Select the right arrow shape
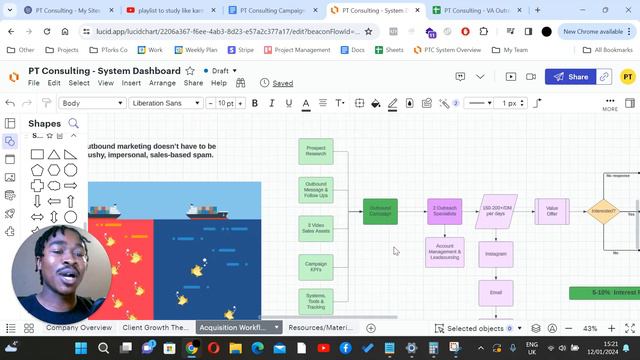 tap(70, 186)
